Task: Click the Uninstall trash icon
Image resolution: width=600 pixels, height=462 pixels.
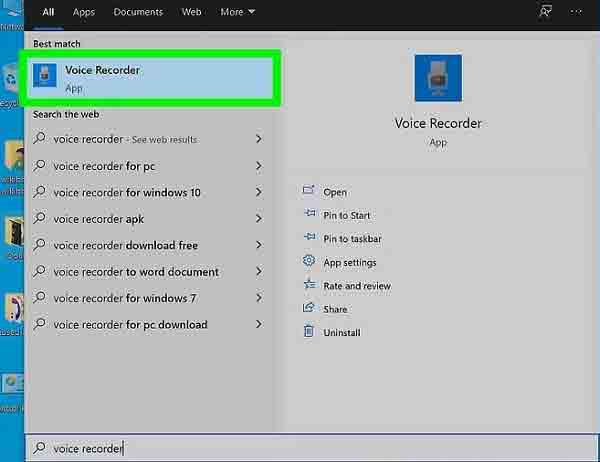Action: tap(308, 331)
